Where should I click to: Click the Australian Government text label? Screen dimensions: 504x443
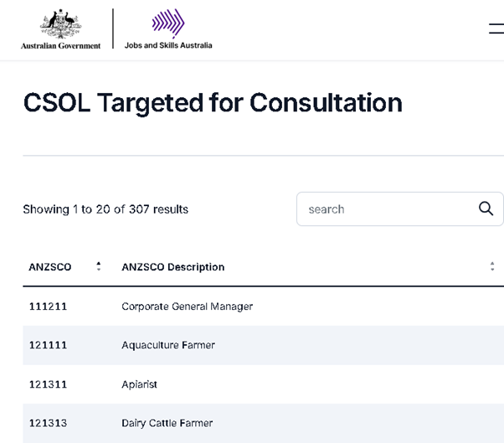tap(61, 46)
